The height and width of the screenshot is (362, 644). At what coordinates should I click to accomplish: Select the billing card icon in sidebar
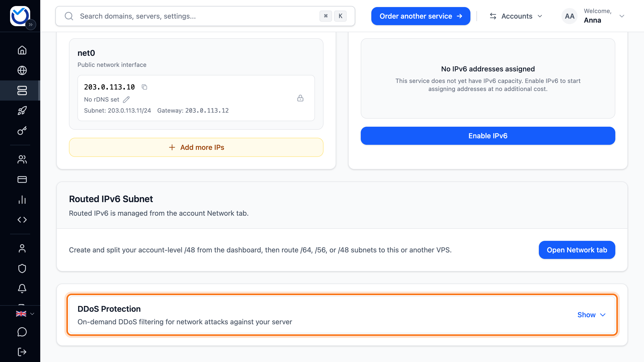click(22, 179)
